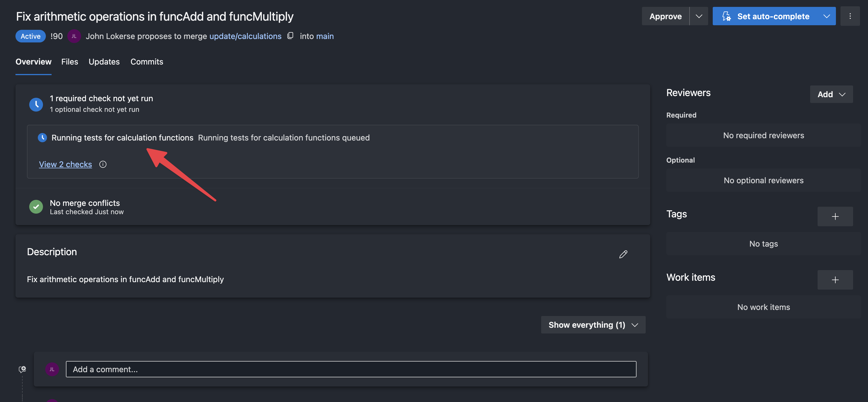Expand the Set auto-complete dropdown chevron
This screenshot has height=402, width=868.
point(826,16)
